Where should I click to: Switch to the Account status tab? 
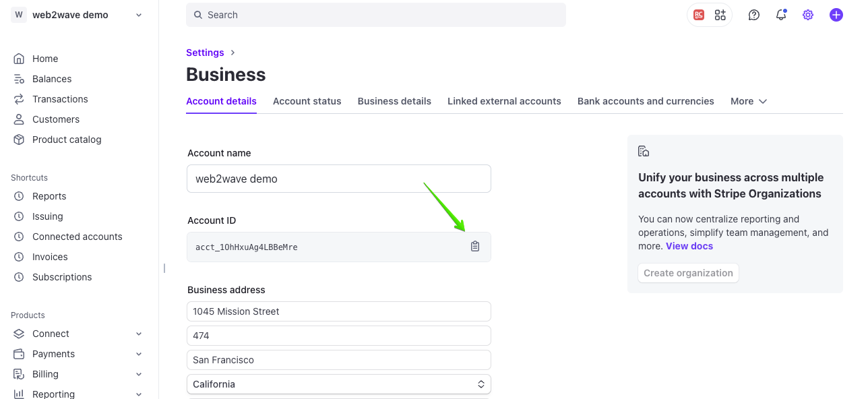[x=307, y=101]
